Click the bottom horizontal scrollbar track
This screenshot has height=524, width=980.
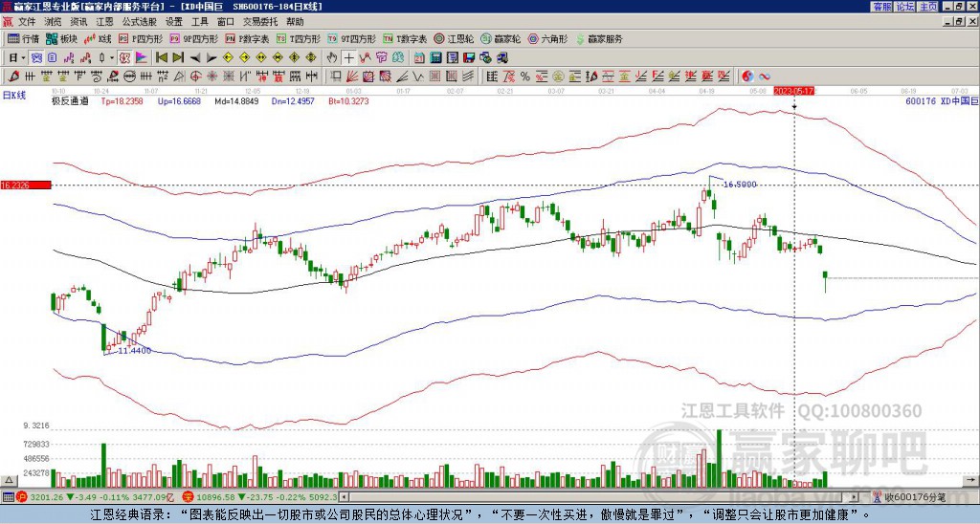[600, 497]
